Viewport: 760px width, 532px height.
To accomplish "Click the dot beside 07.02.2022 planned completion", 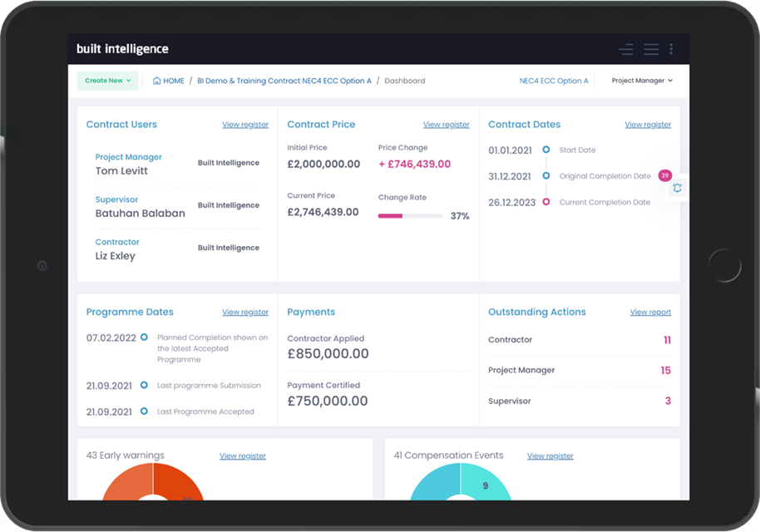I will click(x=144, y=337).
